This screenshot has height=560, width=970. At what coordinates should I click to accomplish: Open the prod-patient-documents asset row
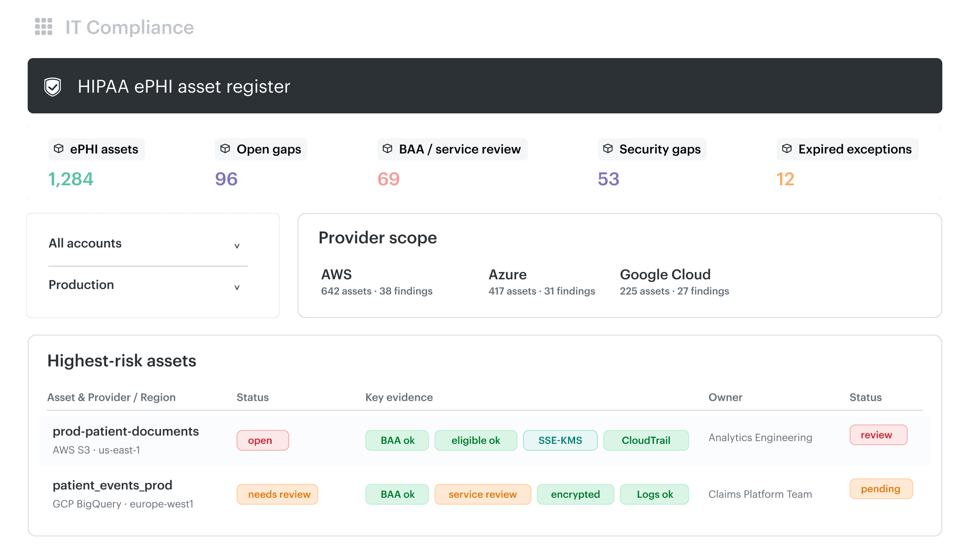[485, 441]
